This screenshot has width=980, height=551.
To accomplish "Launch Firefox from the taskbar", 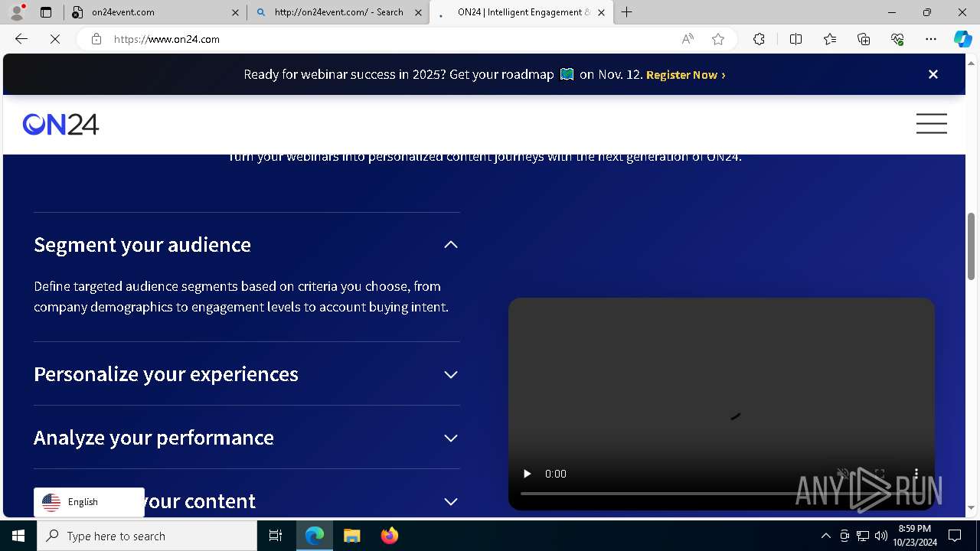I will [x=389, y=536].
